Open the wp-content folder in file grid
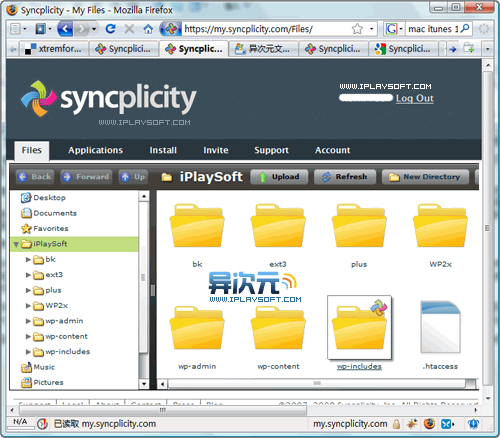 [x=278, y=328]
